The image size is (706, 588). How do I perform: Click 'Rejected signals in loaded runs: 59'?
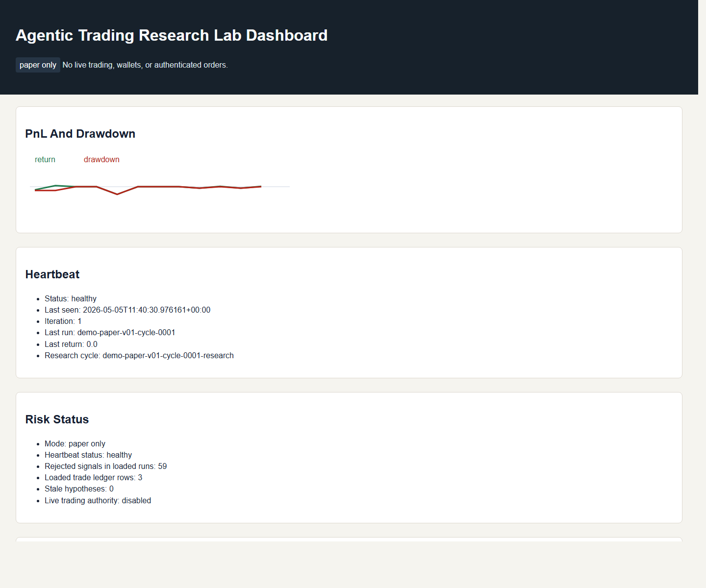tap(106, 466)
